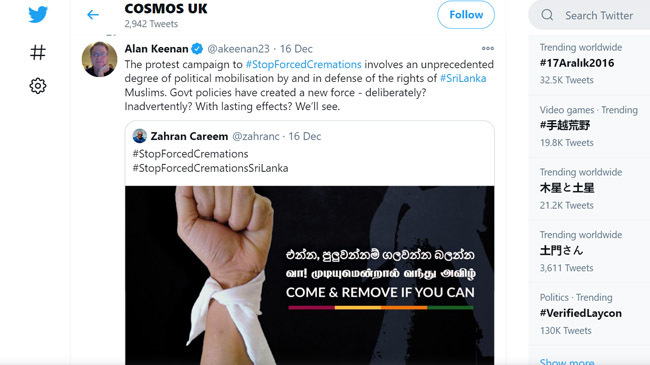Open the @akeenan23 handle link
650x365 pixels.
click(x=238, y=49)
